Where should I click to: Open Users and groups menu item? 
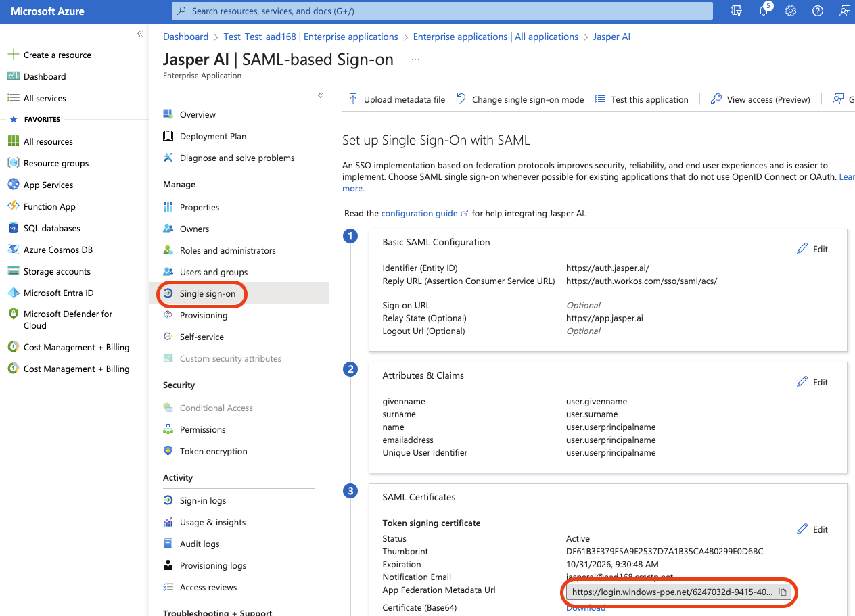[x=213, y=272]
